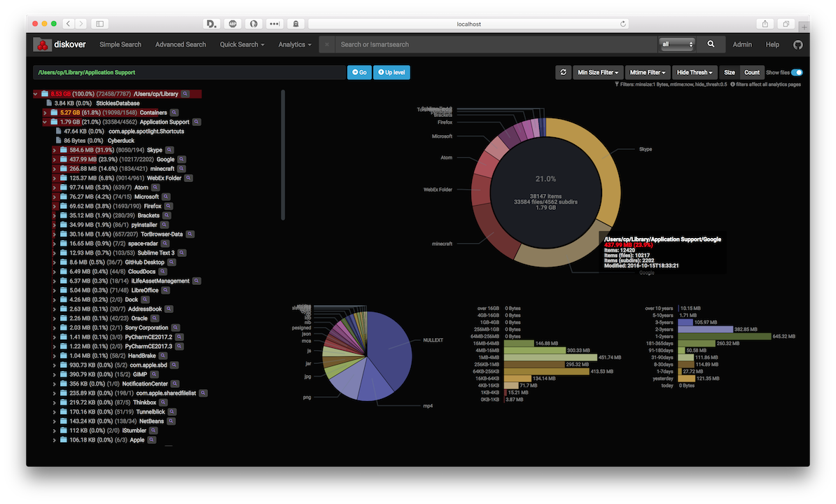Click the search icon next to minecraft
This screenshot has width=836, height=504.
click(x=182, y=169)
